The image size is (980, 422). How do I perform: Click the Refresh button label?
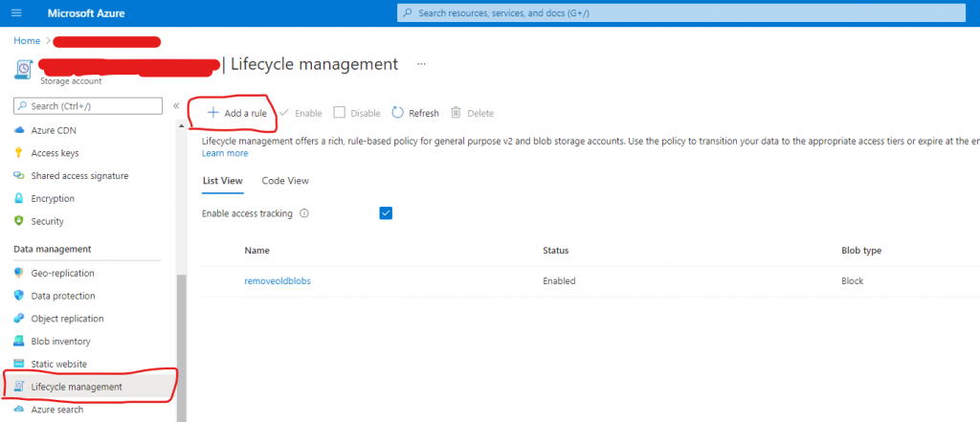pos(424,113)
